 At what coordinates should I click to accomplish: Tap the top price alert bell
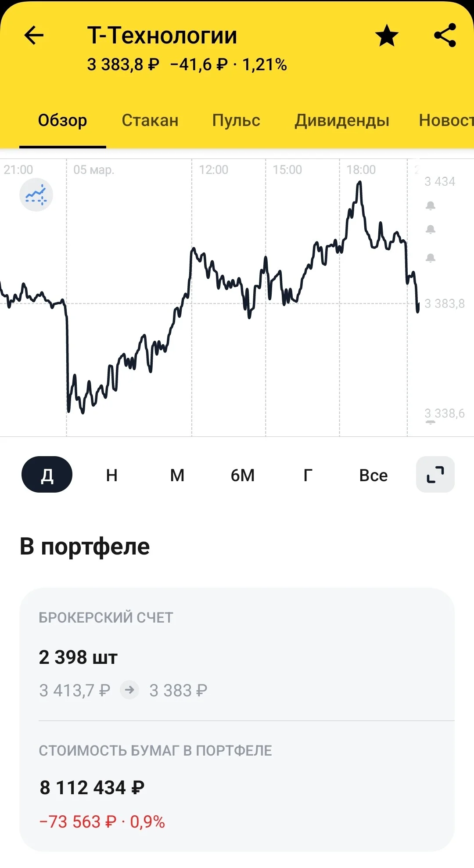click(431, 205)
